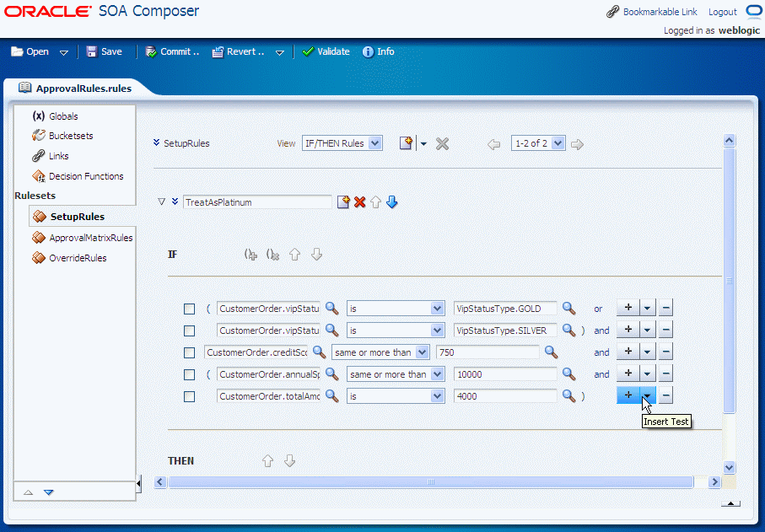Screen dimensions: 765x532
Task: Click the Open folder button
Action: [x=30, y=51]
